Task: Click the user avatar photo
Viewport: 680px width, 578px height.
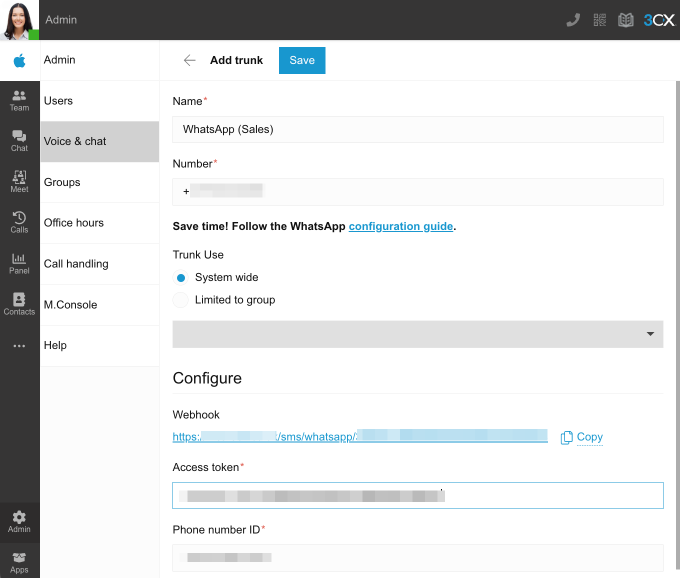Action: [19, 20]
